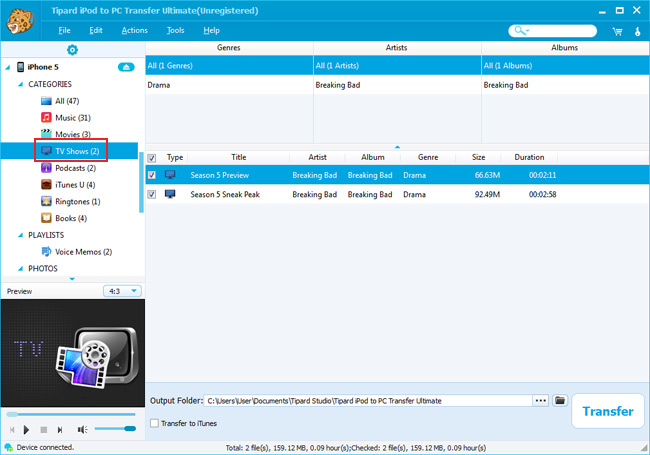Click the Transfer button
The image size is (650, 455).
tap(608, 411)
